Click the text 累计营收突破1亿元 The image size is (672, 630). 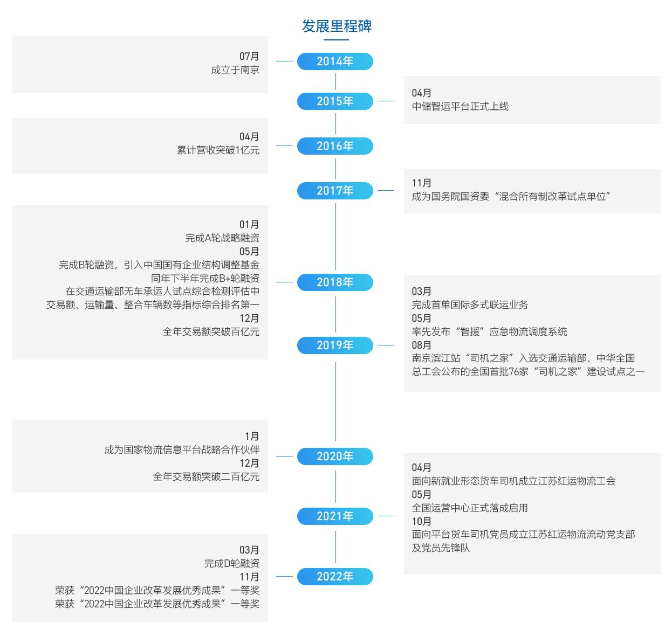click(218, 150)
